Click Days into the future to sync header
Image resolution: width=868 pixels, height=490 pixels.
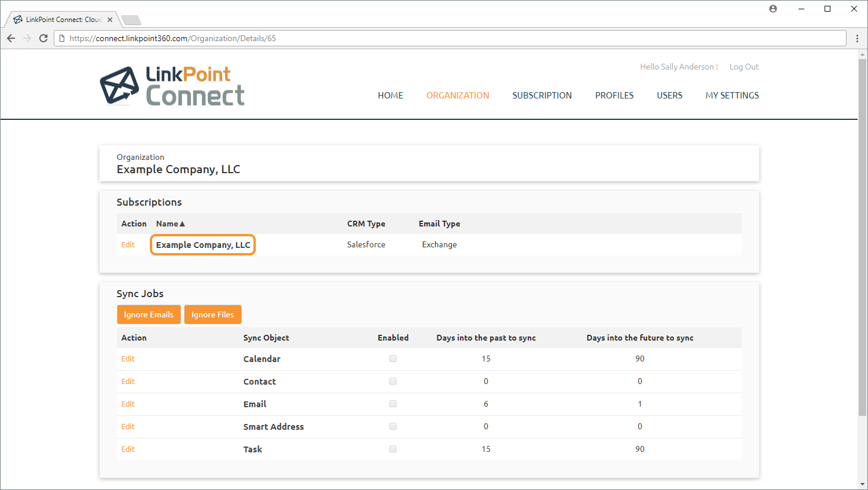(640, 338)
